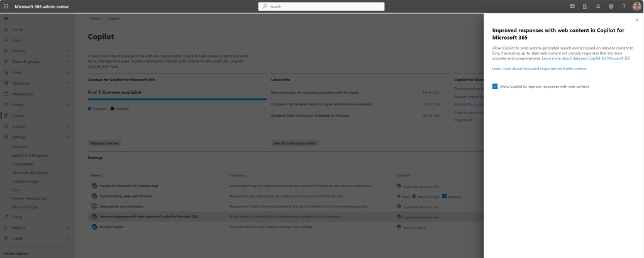Open the settings gear in top bar
The width and height of the screenshot is (644, 258).
[610, 6]
